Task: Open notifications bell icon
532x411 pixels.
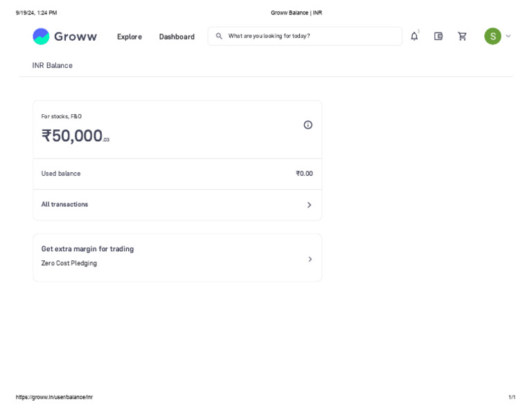Action: point(414,36)
